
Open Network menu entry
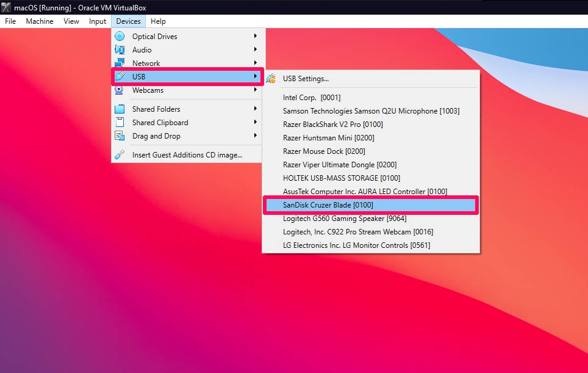[x=187, y=63]
